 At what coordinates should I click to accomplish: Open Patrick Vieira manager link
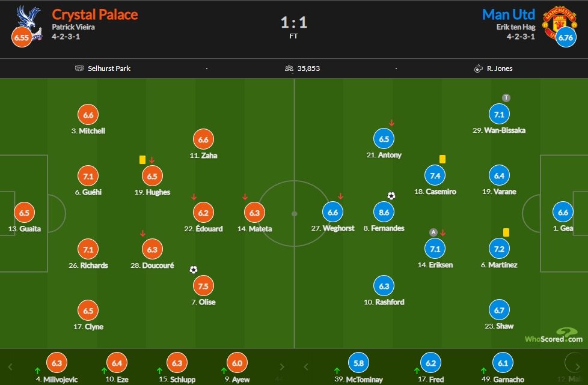click(x=73, y=27)
